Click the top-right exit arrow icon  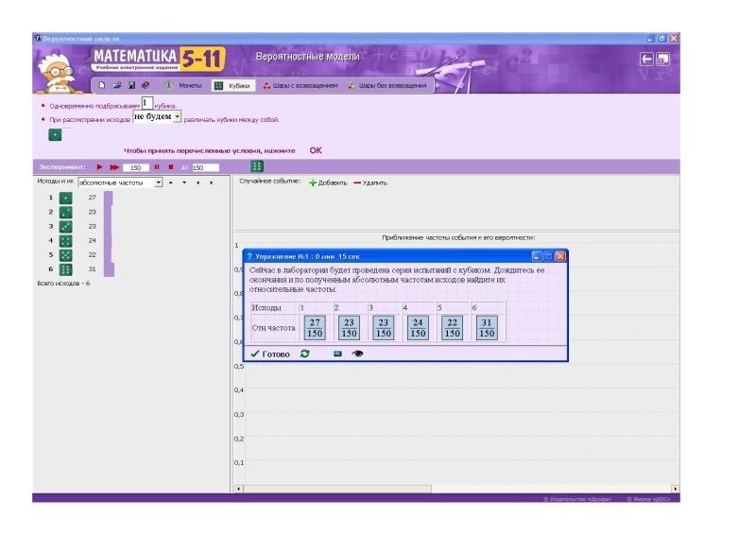coord(647,59)
